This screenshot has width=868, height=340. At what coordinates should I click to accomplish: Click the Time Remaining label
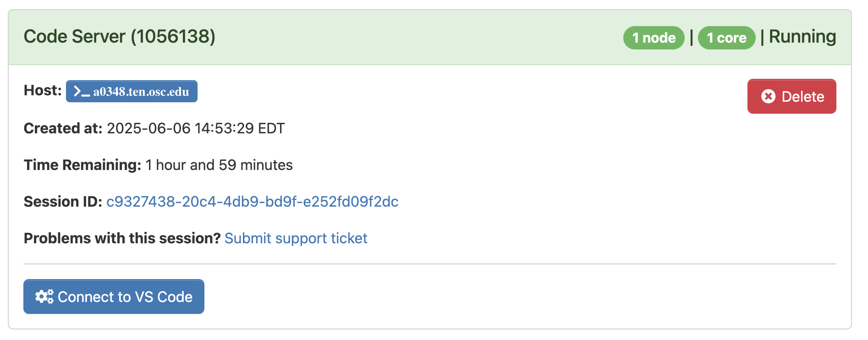point(82,165)
